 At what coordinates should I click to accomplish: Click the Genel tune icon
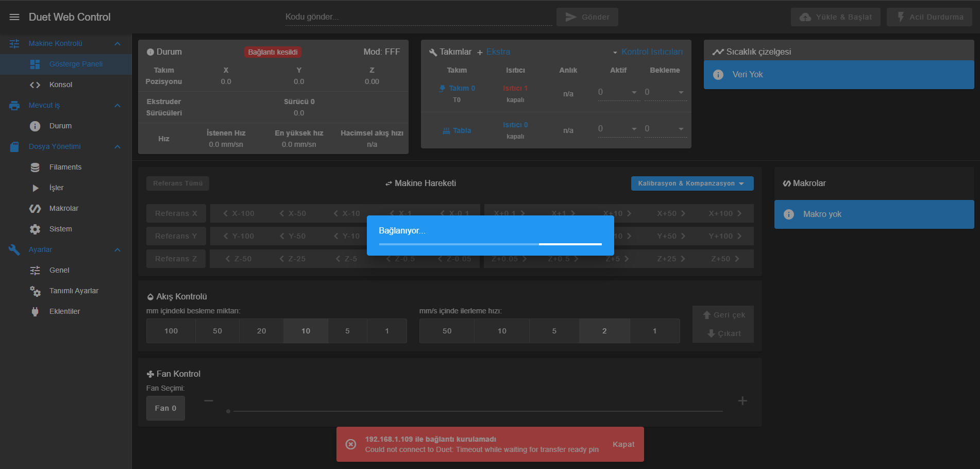coord(35,271)
